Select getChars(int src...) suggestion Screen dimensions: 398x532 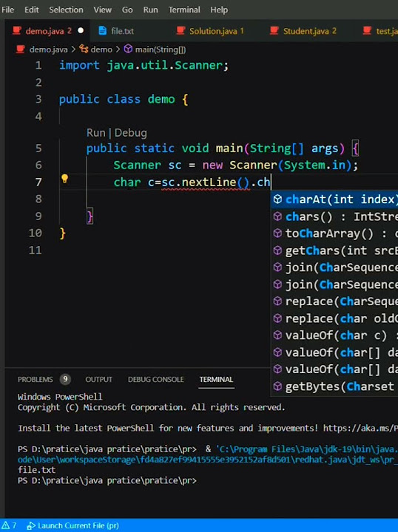(334, 250)
